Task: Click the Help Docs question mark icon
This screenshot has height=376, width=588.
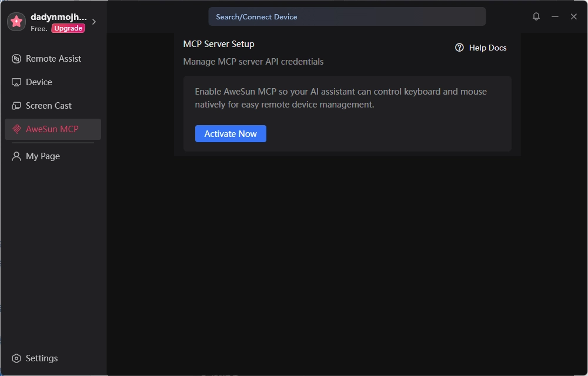Action: coord(459,48)
